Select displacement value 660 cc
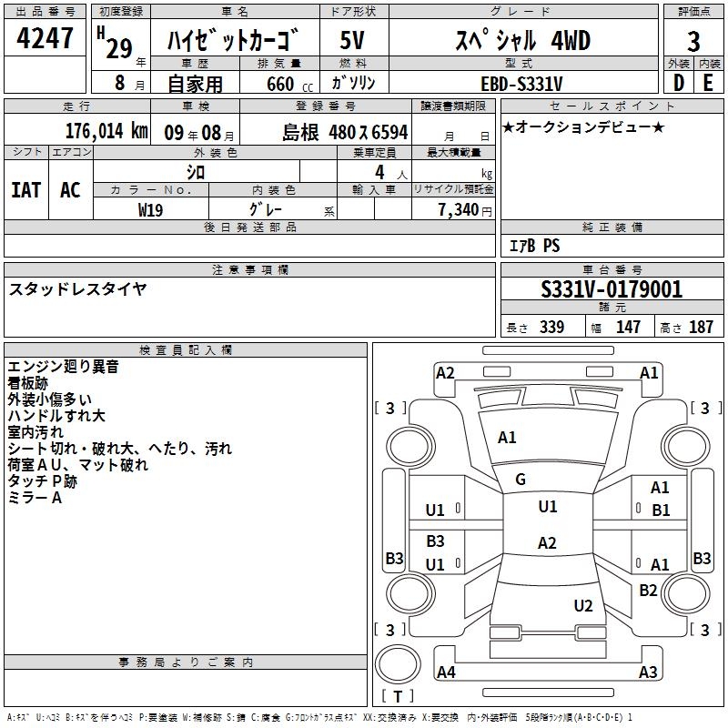This screenshot has width=728, height=728. coord(289,84)
